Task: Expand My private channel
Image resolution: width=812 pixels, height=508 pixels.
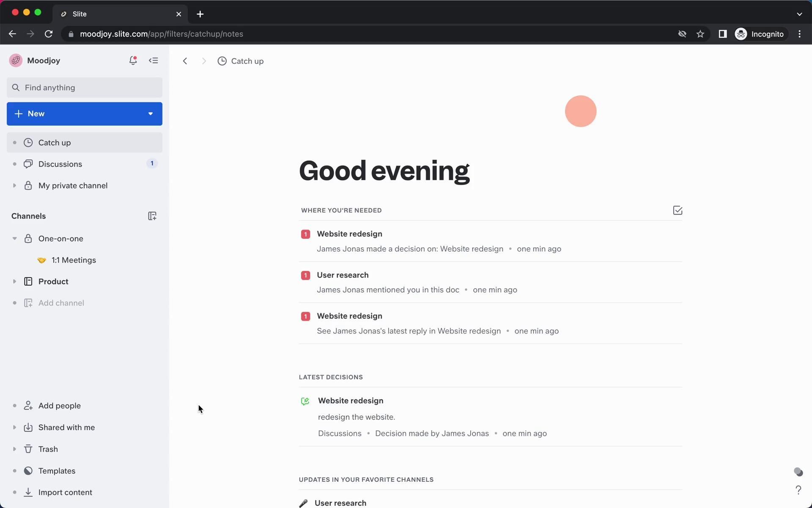Action: [x=14, y=185]
